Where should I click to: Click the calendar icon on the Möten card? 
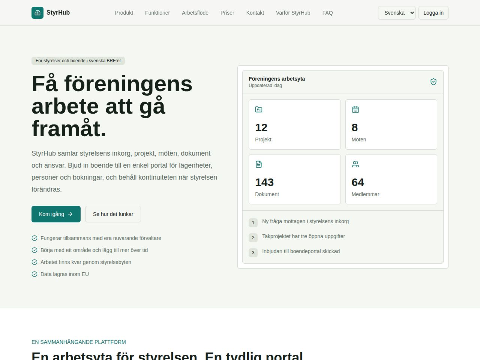355,109
